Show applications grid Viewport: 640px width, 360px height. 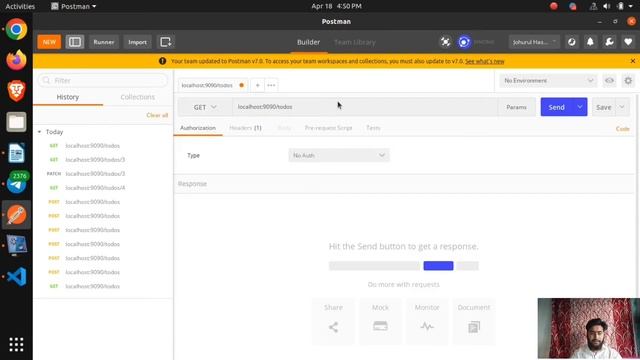[x=16, y=345]
